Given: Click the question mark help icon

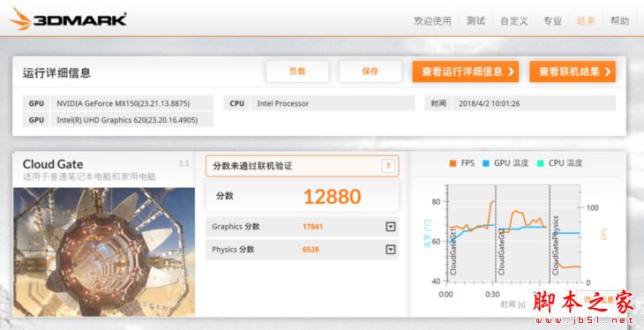Looking at the screenshot, I should (388, 167).
